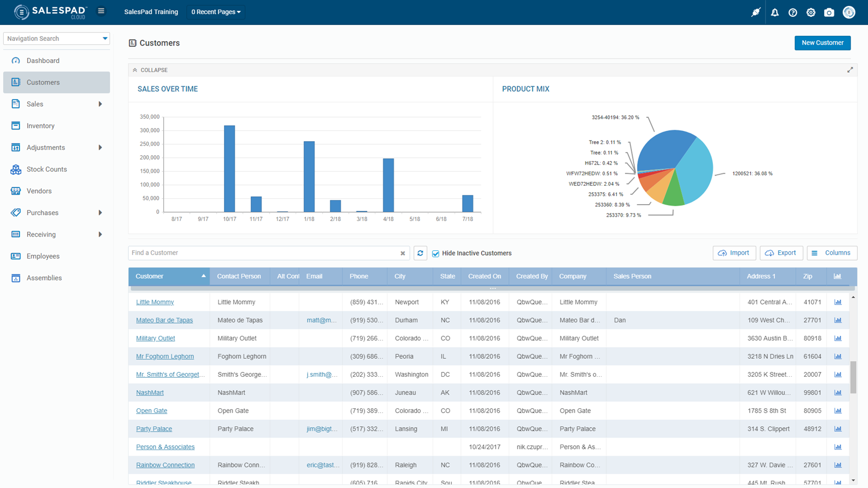Open the help question mark icon
The height and width of the screenshot is (488, 868).
793,12
